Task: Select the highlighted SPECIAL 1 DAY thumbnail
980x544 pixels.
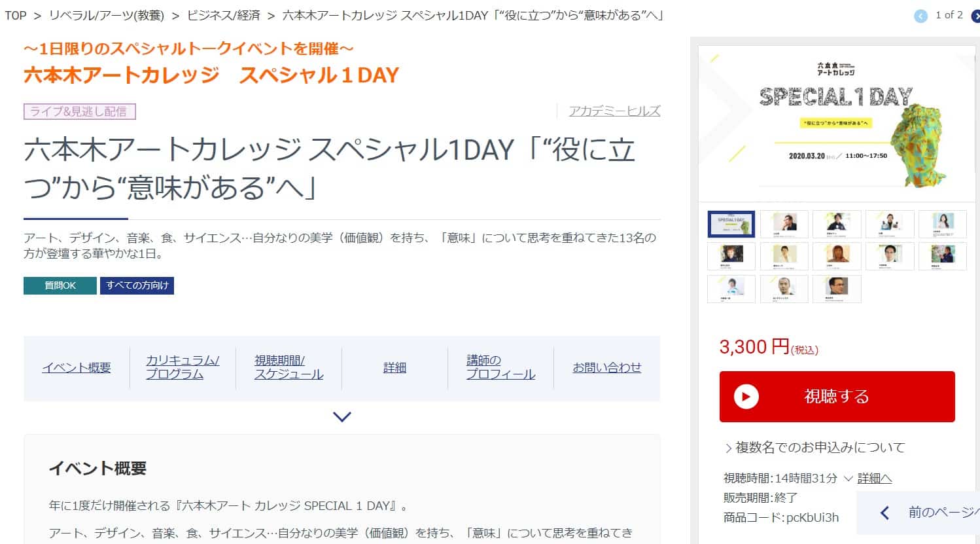Action: pos(731,224)
